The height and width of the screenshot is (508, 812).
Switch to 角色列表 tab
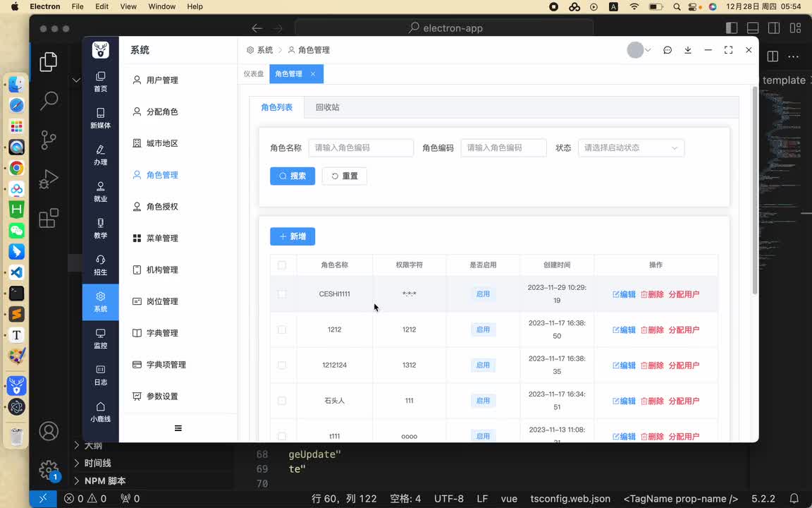[x=276, y=107]
